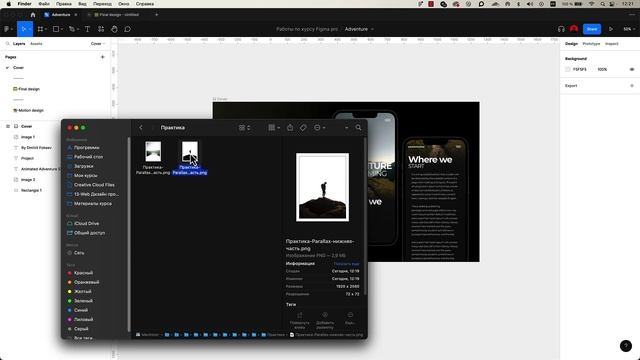Select the first PNG thumbnail in Finder

[153, 152]
